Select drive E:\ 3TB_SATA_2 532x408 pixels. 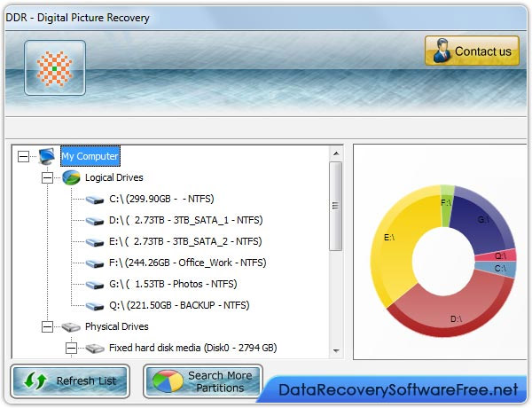tap(185, 241)
